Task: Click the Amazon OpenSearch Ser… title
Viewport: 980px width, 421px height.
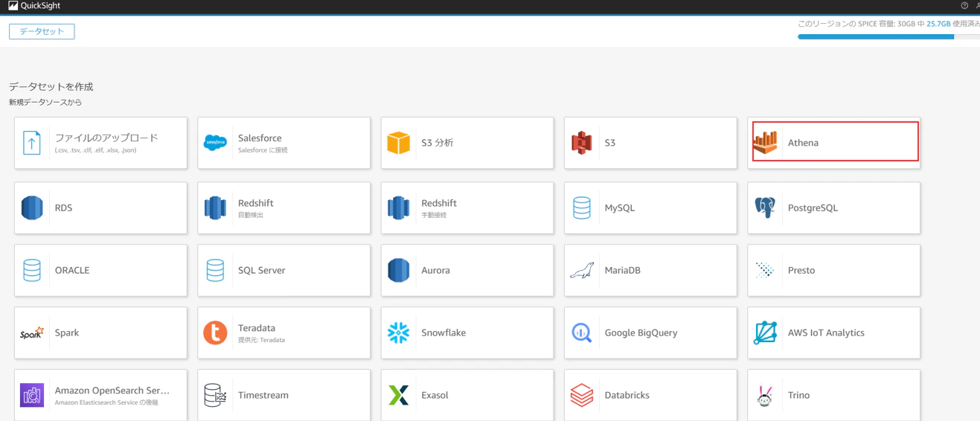Action: point(112,391)
